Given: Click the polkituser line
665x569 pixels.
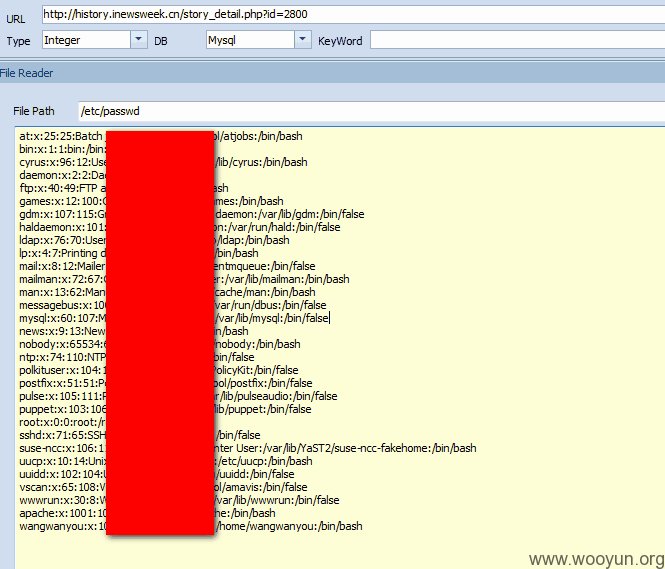Looking at the screenshot, I should [159, 370].
